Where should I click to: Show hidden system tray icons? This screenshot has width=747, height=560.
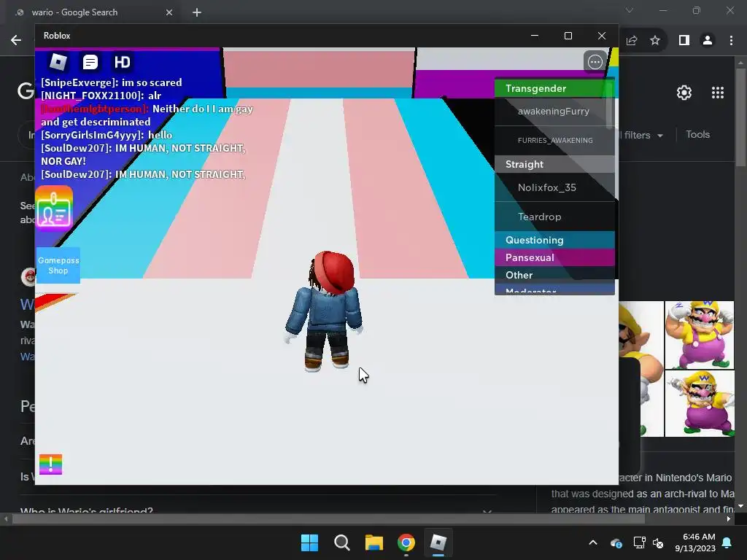click(x=593, y=542)
